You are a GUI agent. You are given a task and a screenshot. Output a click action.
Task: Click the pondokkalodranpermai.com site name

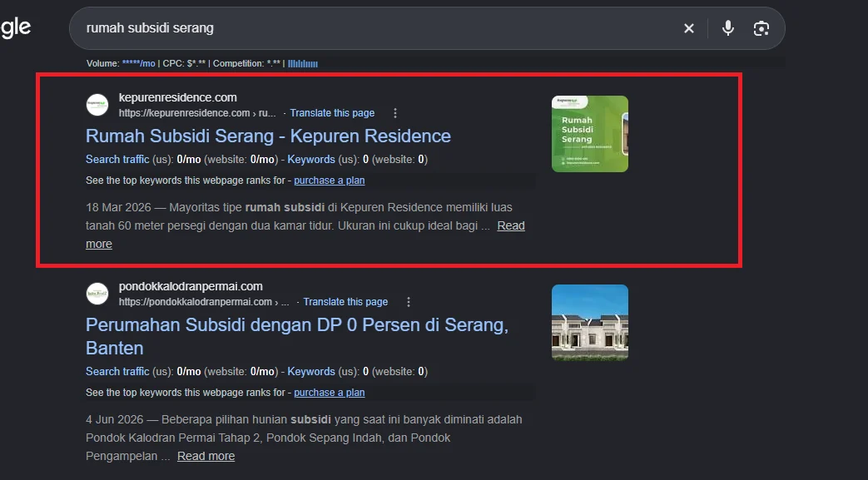[x=191, y=286]
